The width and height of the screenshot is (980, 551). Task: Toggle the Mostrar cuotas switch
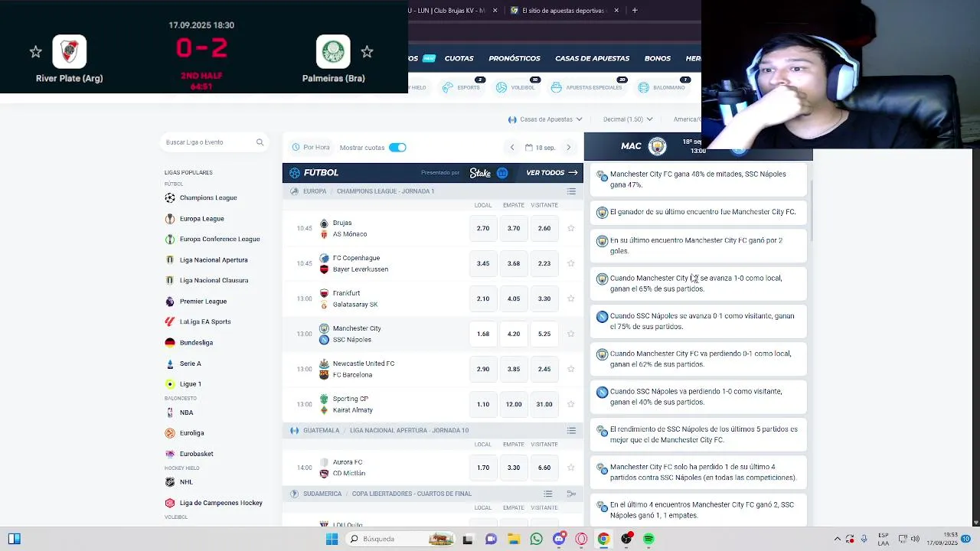[x=397, y=148]
